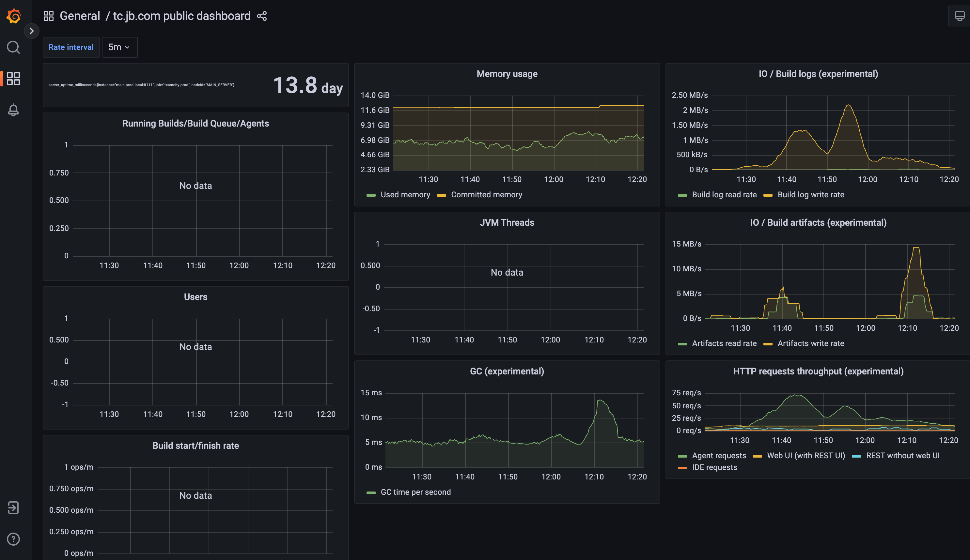Toggle Committed memory series in legend
The width and height of the screenshot is (970, 560).
pos(486,195)
